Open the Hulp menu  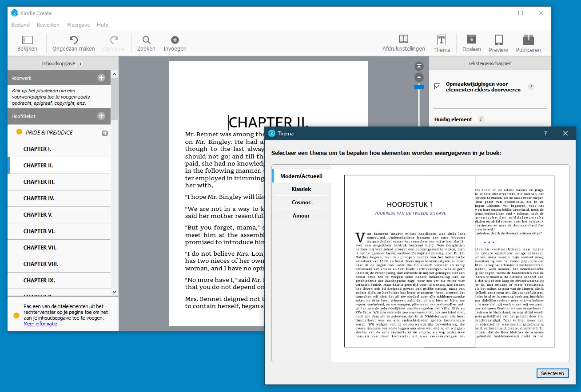(103, 25)
